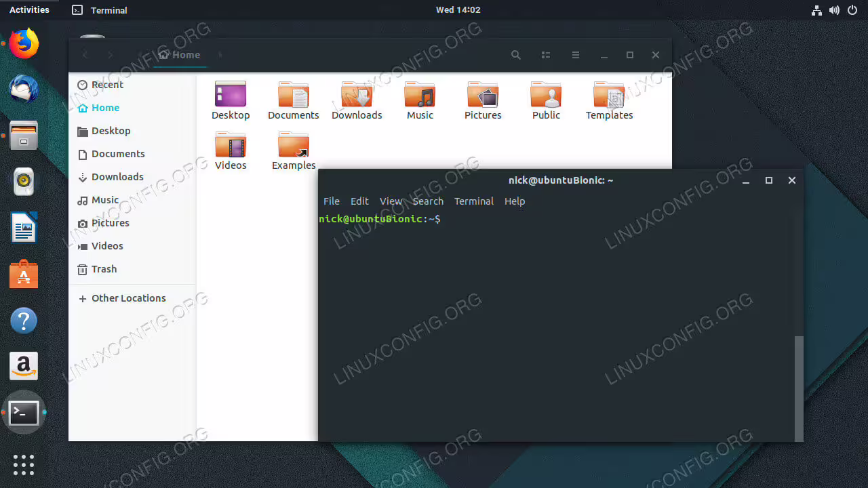The image size is (868, 488).
Task: Select Home in the Files sidebar
Action: click(132, 108)
